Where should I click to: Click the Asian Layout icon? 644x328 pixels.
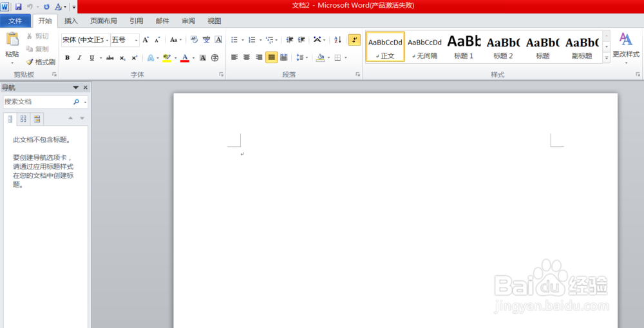click(317, 40)
